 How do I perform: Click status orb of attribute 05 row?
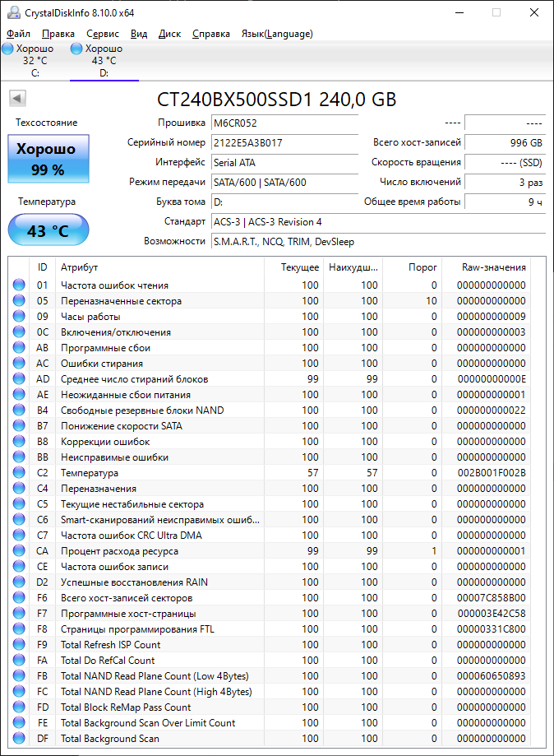(x=19, y=300)
